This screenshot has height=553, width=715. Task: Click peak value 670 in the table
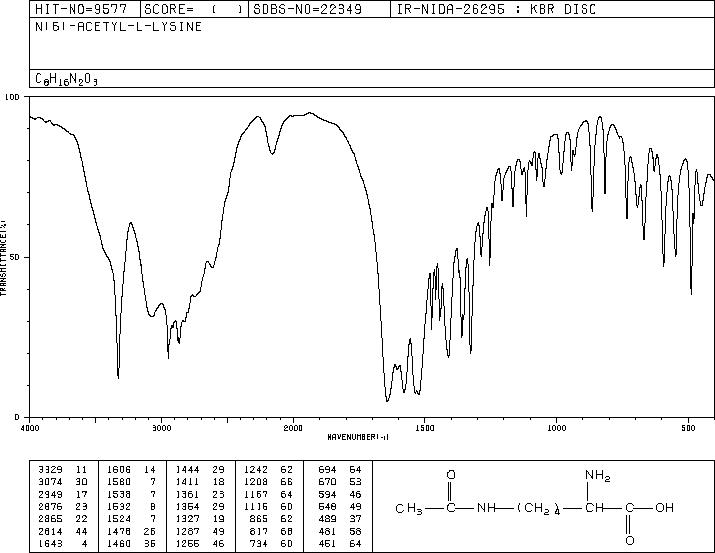tap(327, 482)
